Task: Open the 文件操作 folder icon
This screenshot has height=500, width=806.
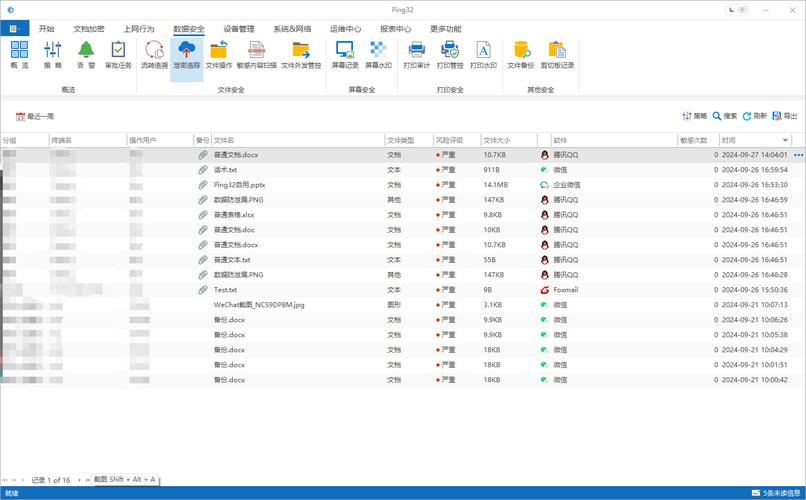Action: click(219, 49)
